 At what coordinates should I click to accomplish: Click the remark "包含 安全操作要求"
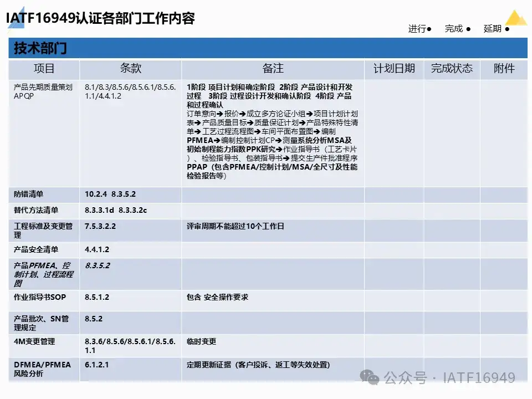coord(217,297)
